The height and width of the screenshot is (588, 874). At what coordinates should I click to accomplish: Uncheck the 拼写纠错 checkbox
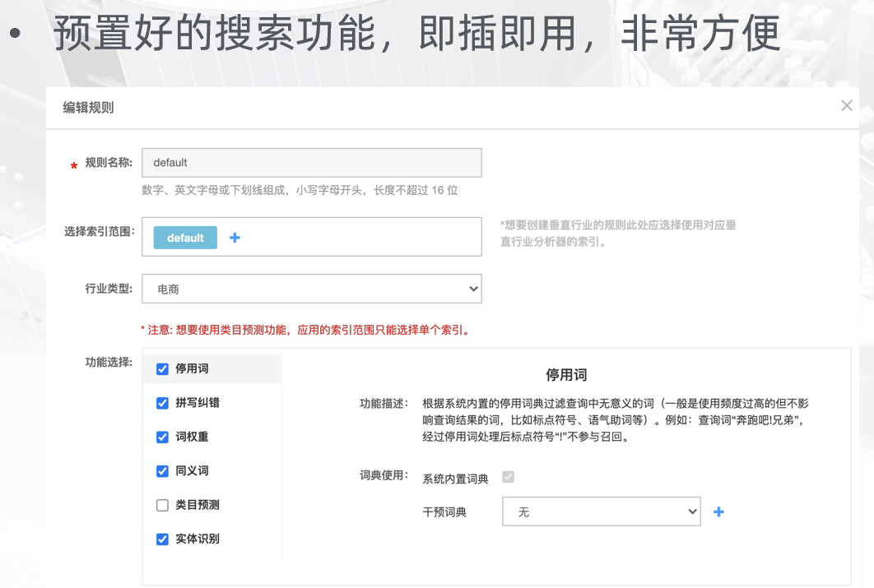tap(162, 403)
